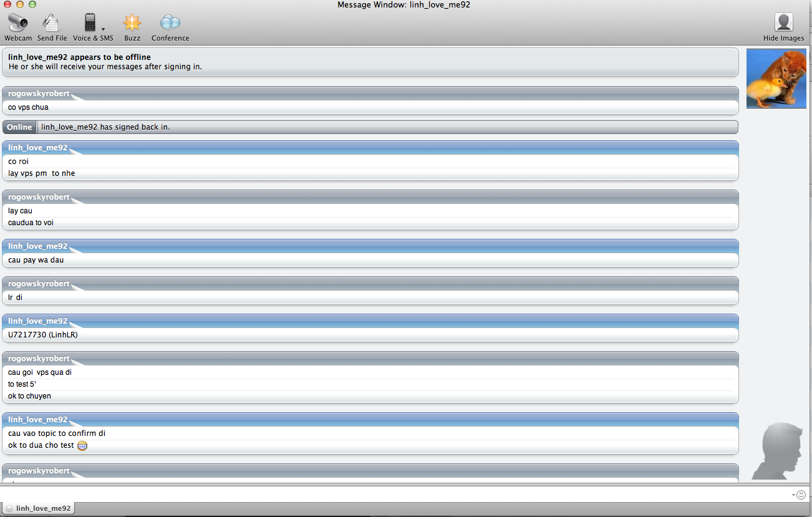Minimize the message window
Image resolution: width=812 pixels, height=517 pixels.
tap(21, 5)
